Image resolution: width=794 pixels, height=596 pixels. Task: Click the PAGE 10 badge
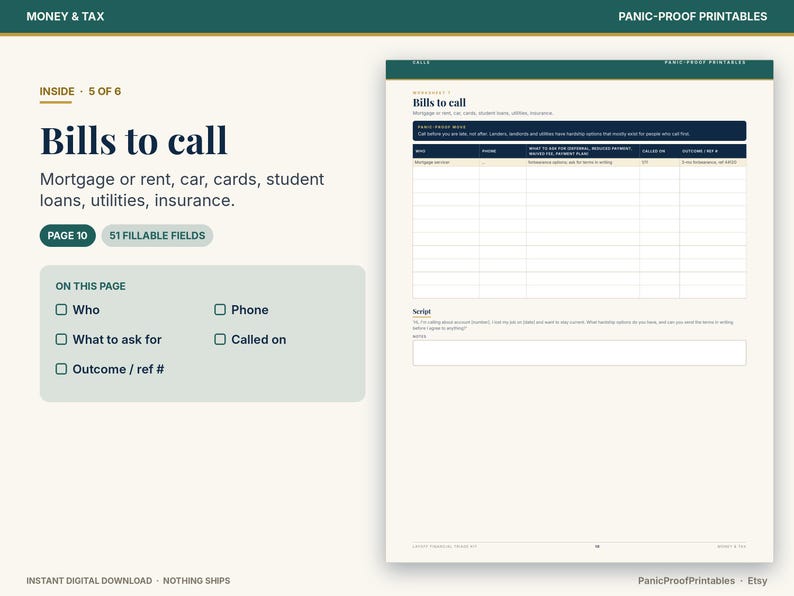67,235
